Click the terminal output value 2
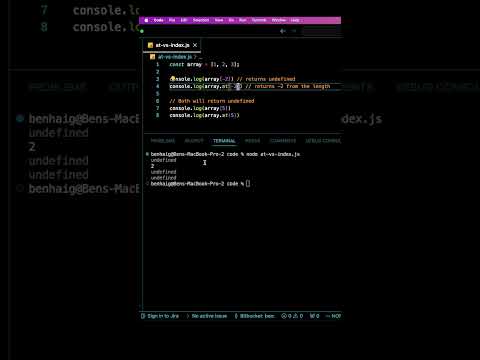Image resolution: width=480 pixels, height=360 pixels. pos(152,166)
